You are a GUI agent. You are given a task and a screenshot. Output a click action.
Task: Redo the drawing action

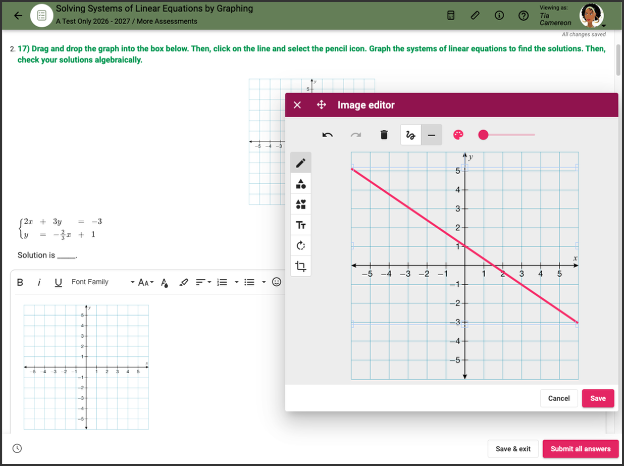[x=356, y=135]
